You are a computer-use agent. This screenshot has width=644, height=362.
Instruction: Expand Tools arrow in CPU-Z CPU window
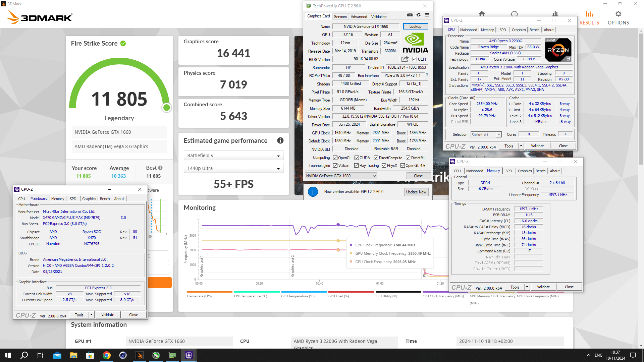(x=521, y=146)
